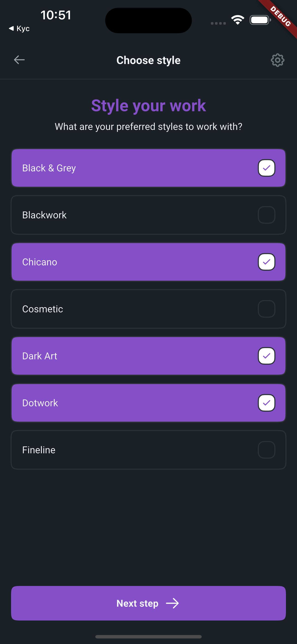The image size is (297, 644).
Task: Uncheck the Black & Grey checkbox
Action: (x=267, y=168)
